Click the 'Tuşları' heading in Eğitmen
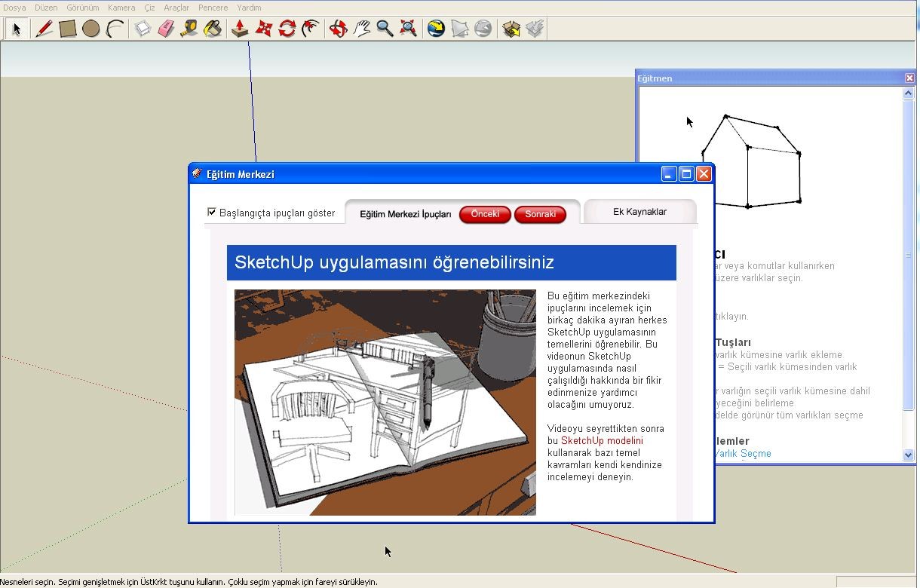The height and width of the screenshot is (588, 920). pos(733,342)
